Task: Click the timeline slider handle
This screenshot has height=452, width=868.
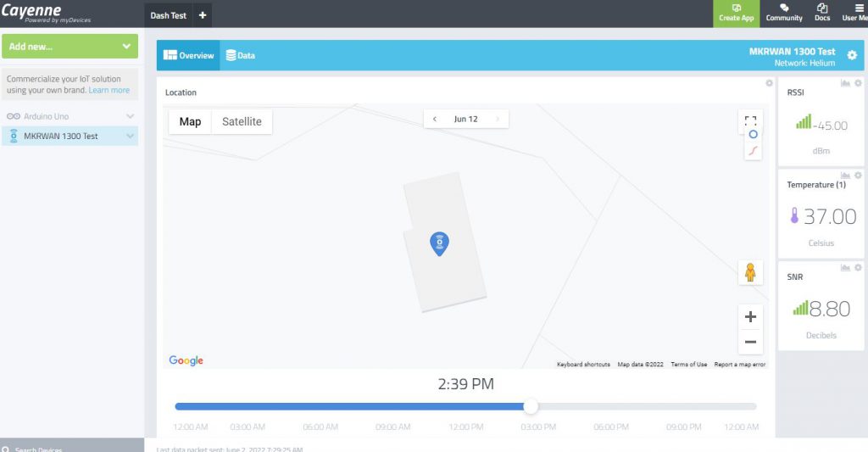Action: click(531, 406)
